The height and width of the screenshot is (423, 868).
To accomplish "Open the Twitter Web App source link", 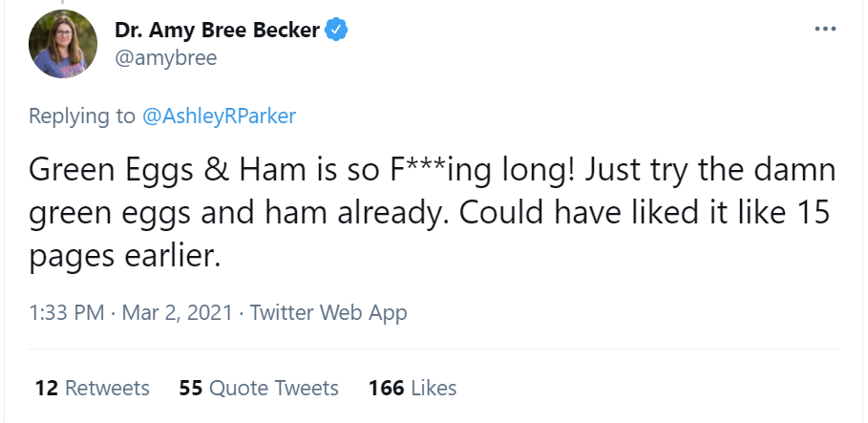I will click(328, 312).
